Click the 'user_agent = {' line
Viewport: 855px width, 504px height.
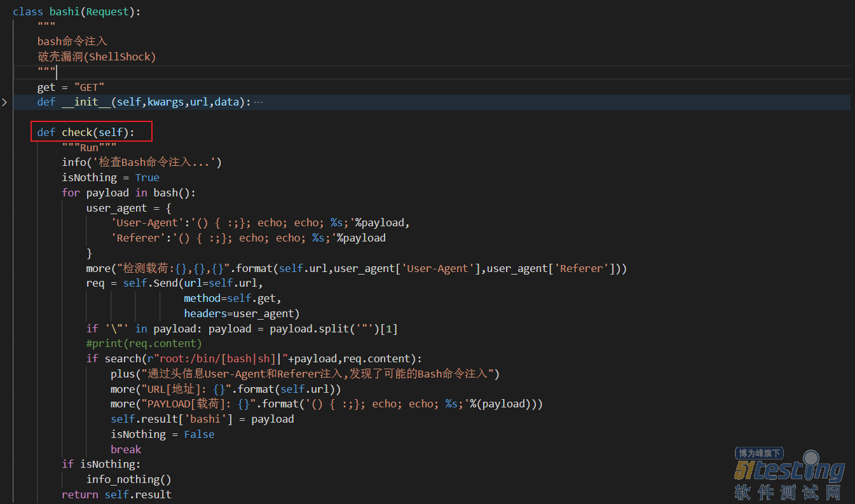pyautogui.click(x=129, y=208)
